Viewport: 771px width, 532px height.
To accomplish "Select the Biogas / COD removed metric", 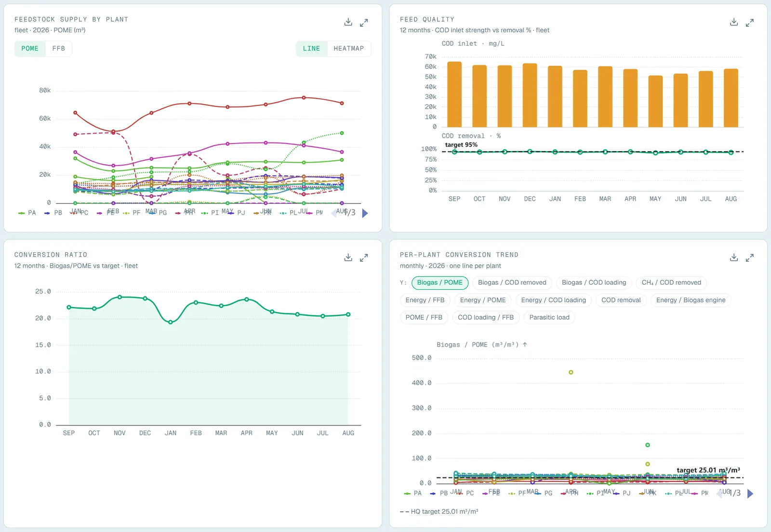I will coord(512,283).
